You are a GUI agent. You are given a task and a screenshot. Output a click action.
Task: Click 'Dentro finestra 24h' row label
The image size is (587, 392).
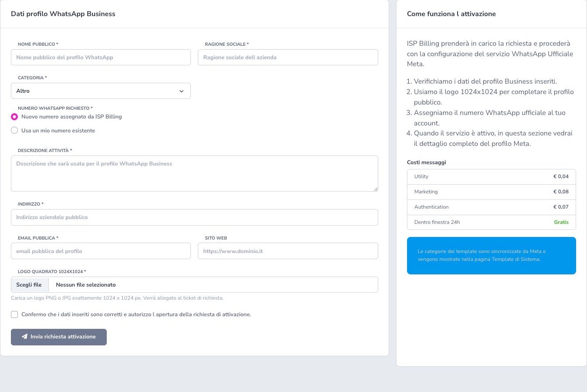[437, 222]
